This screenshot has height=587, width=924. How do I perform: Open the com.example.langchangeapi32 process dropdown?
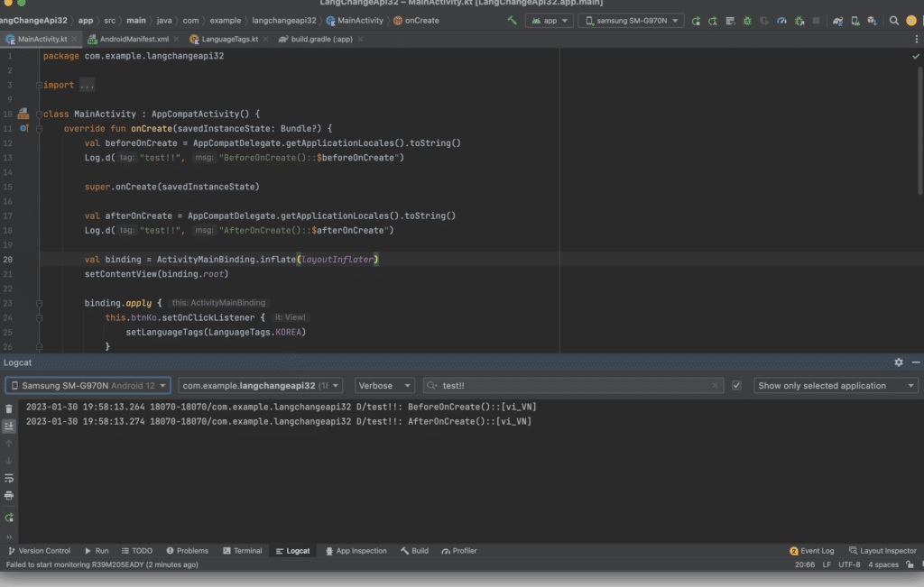click(x=260, y=386)
